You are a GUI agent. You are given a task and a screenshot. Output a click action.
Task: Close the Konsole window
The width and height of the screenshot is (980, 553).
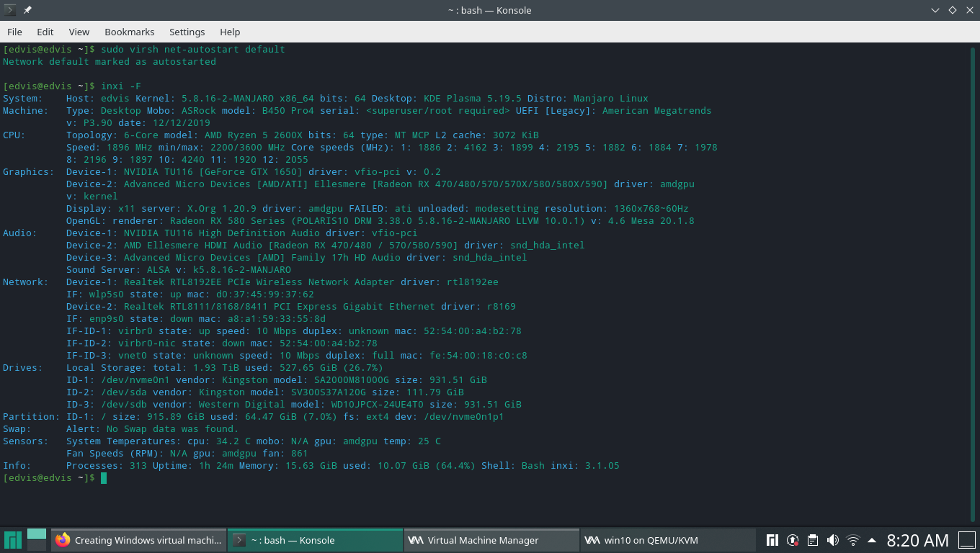coord(969,10)
